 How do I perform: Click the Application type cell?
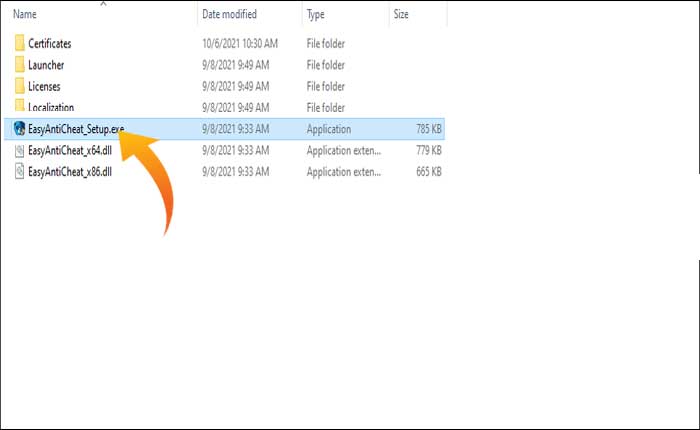[329, 129]
